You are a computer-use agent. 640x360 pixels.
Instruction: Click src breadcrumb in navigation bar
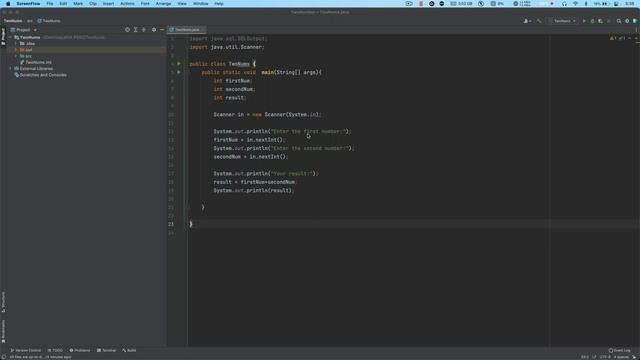[x=30, y=21]
